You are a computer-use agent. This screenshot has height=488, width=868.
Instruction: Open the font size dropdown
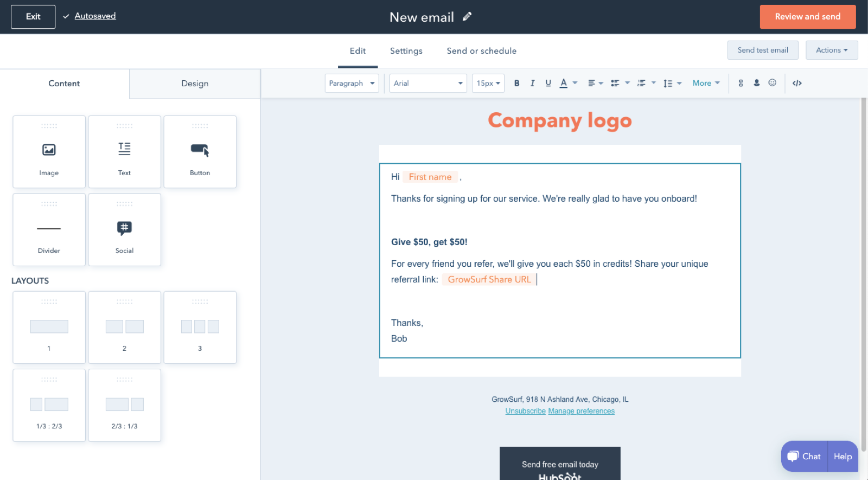[x=487, y=83]
